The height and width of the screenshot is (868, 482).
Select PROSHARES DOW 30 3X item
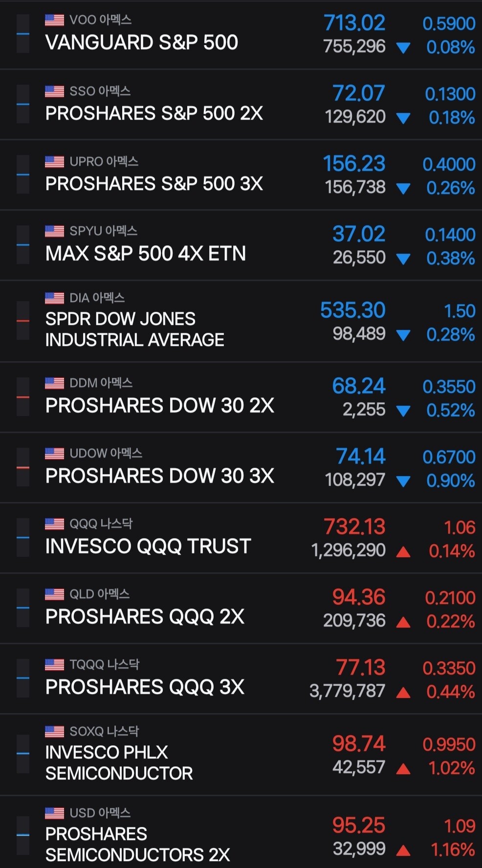coord(241,468)
